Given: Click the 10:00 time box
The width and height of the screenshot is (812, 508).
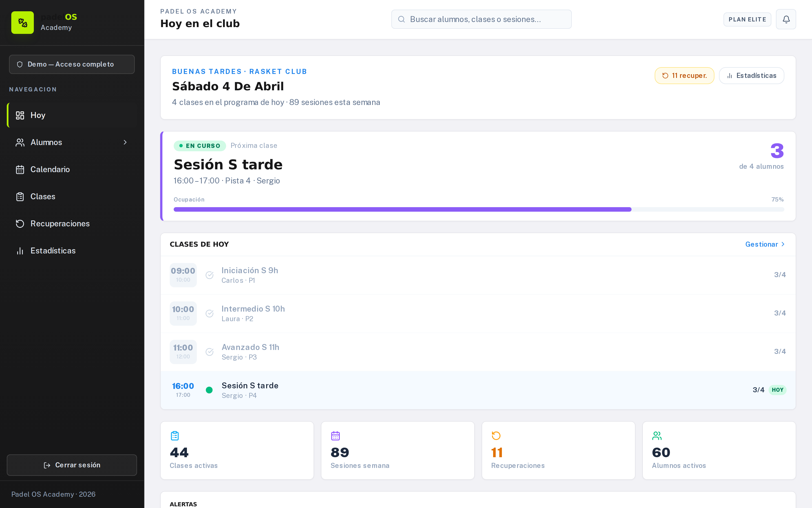Looking at the screenshot, I should click(x=183, y=314).
